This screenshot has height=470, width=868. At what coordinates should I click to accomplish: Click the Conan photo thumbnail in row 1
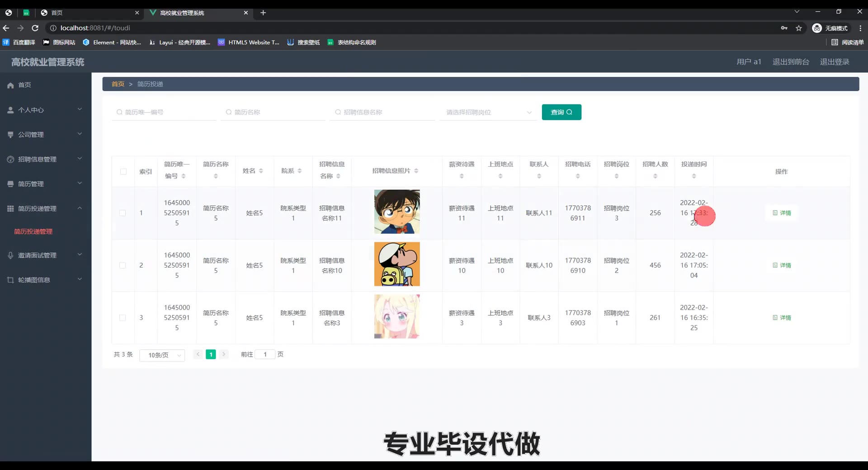tap(397, 211)
